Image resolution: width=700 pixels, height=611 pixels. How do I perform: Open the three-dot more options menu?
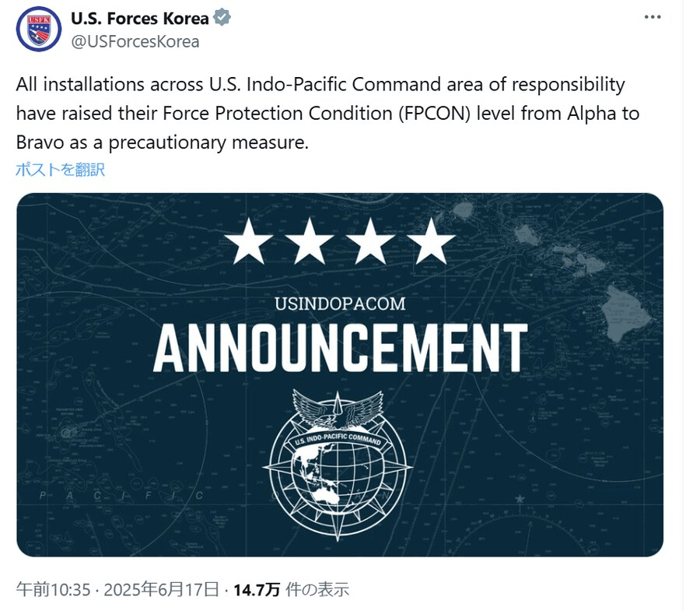(x=654, y=16)
